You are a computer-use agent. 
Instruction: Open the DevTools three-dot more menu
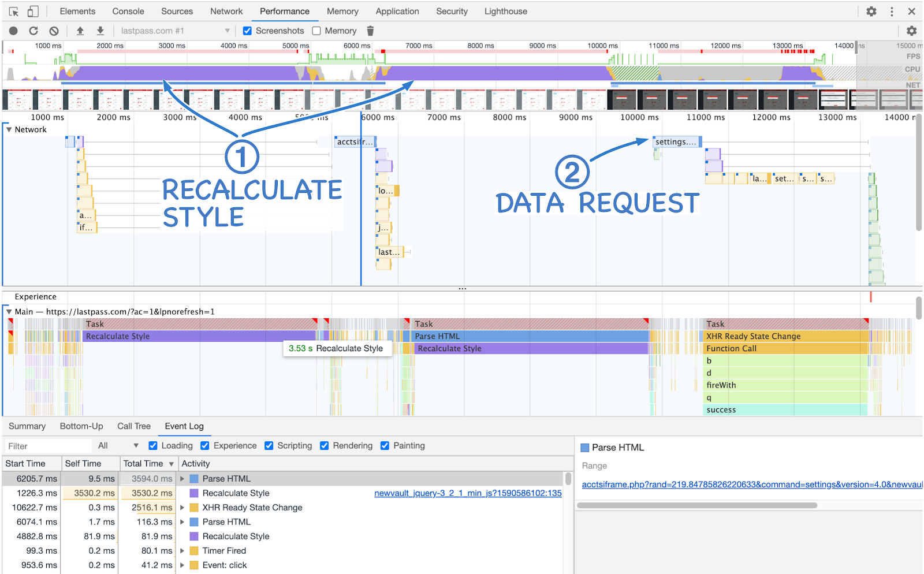click(x=892, y=12)
